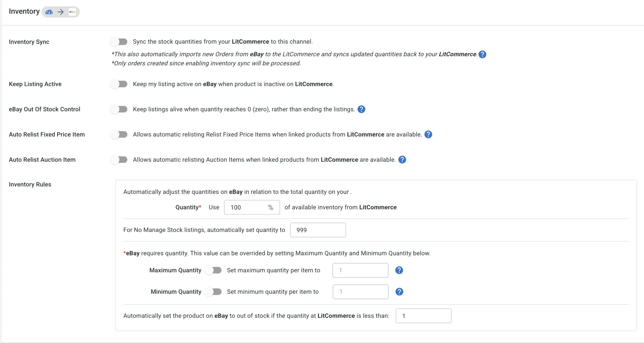
Task: Click "Keep listings alive when quantity reaches 0" text
Action: [244, 109]
